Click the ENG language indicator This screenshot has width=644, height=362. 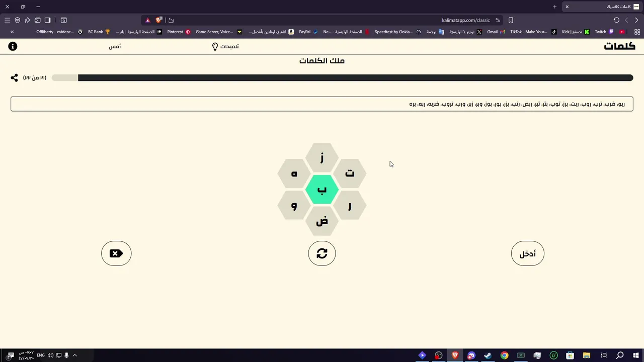click(41, 355)
